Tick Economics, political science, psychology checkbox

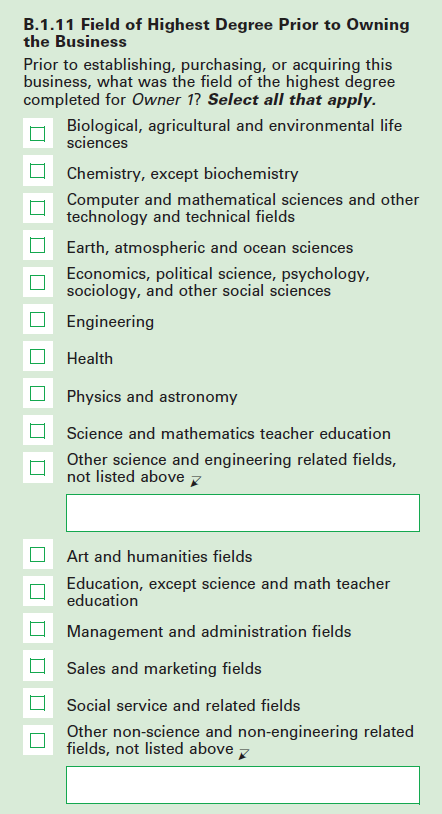point(37,282)
